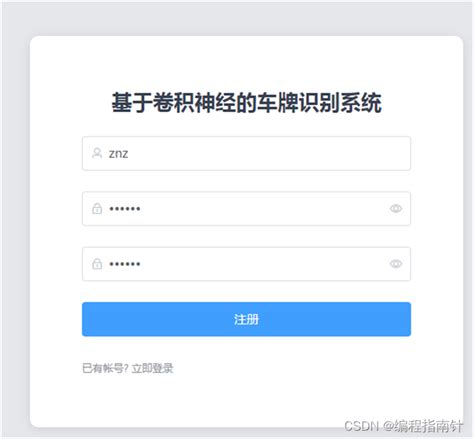
Task: Place cursor after dots in first password field
Action: (x=142, y=209)
